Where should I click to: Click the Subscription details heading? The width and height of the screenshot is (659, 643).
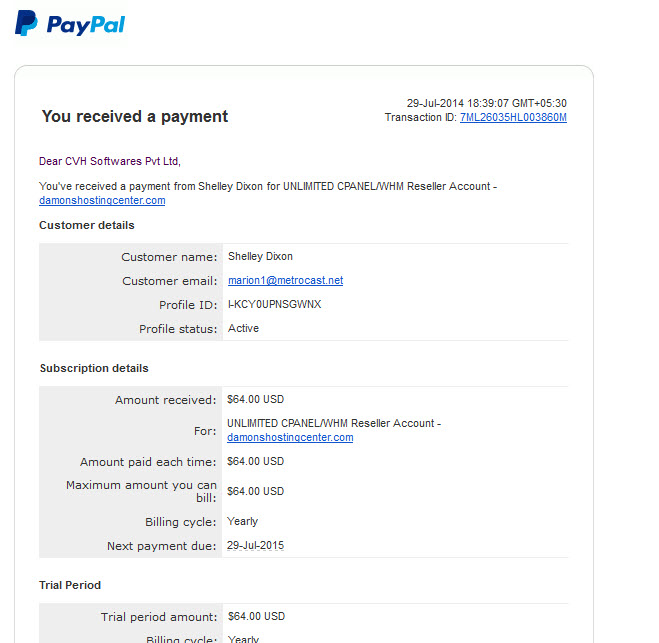pyautogui.click(x=94, y=368)
